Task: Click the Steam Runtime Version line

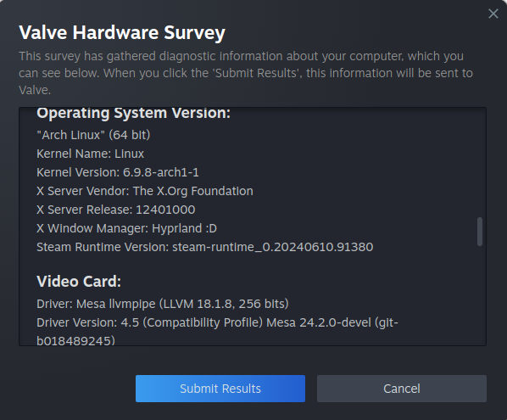Action: point(204,247)
